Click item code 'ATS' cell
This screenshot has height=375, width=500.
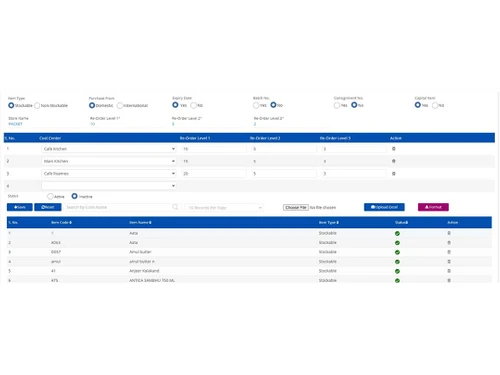[55, 280]
